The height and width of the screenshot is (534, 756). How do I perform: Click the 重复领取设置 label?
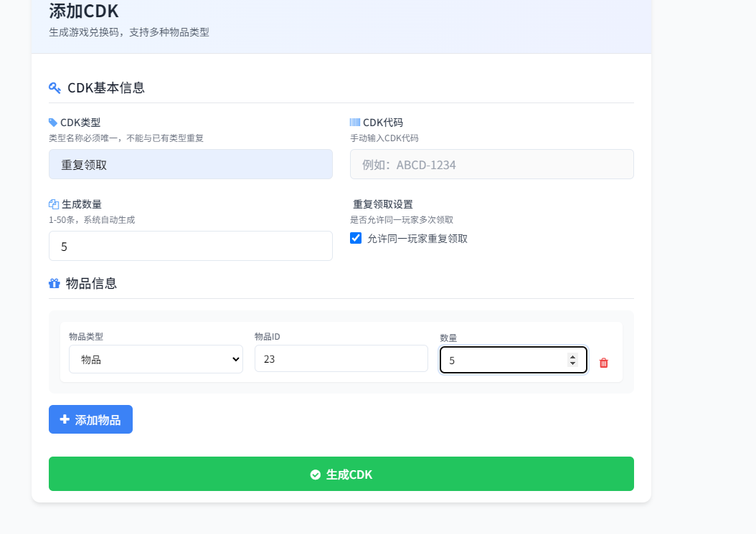point(383,204)
